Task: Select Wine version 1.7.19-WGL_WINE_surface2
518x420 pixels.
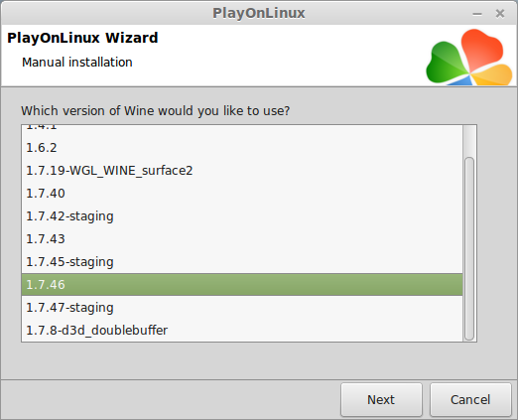Action: (242, 171)
